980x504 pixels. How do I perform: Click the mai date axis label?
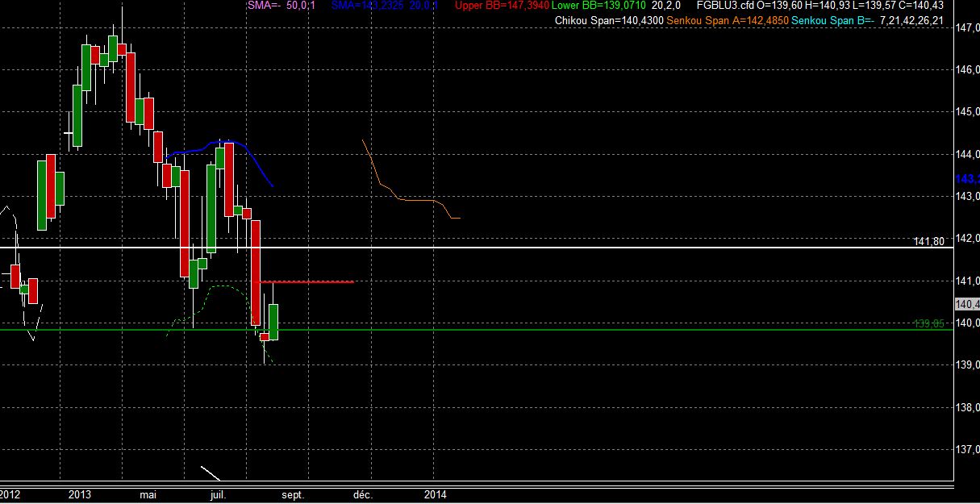click(147, 494)
